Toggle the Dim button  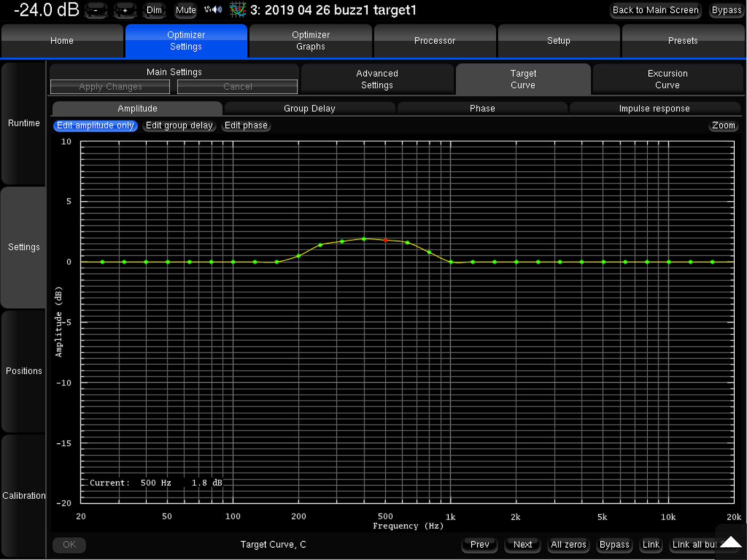click(154, 10)
